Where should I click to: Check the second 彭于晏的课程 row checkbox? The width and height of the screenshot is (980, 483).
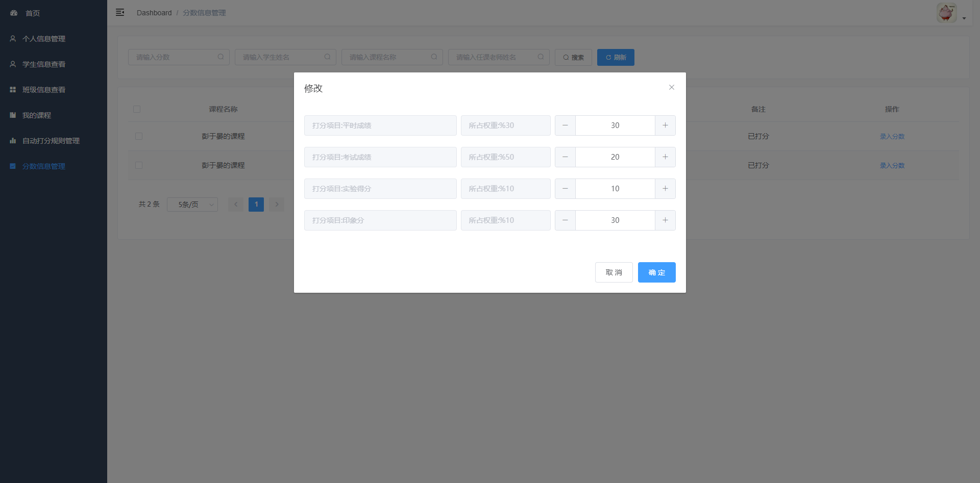click(x=139, y=165)
